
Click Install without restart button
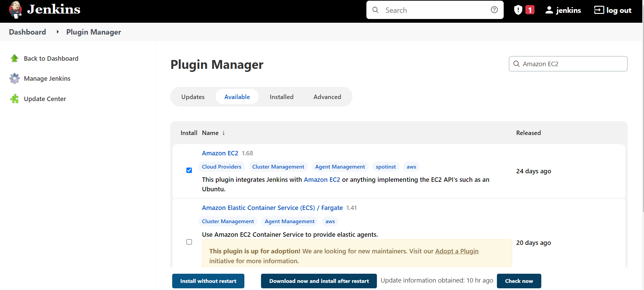[208, 281]
